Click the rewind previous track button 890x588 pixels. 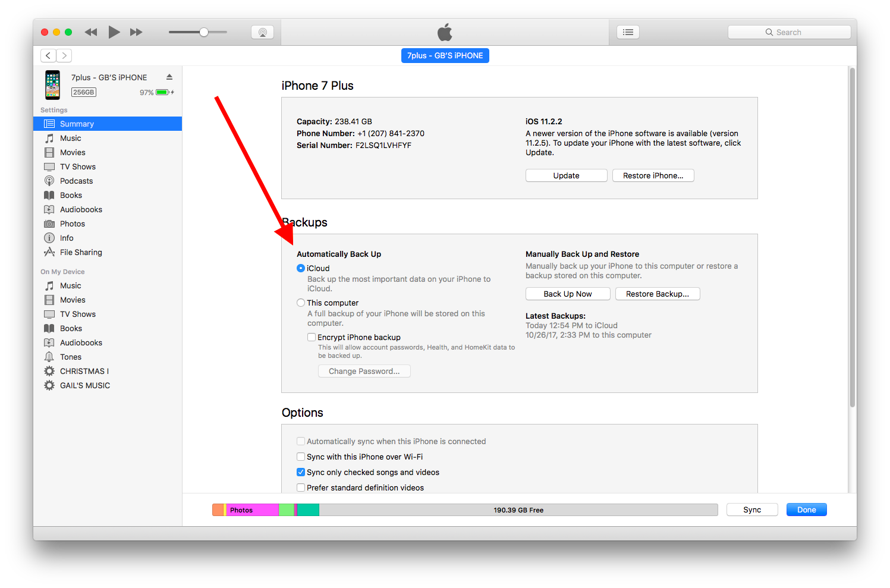tap(91, 32)
